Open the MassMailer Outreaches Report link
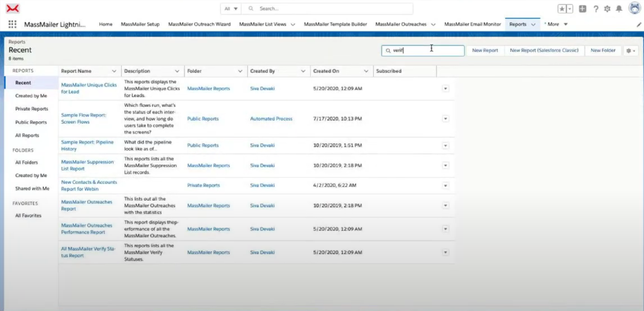Image resolution: width=644 pixels, height=311 pixels. [x=86, y=206]
